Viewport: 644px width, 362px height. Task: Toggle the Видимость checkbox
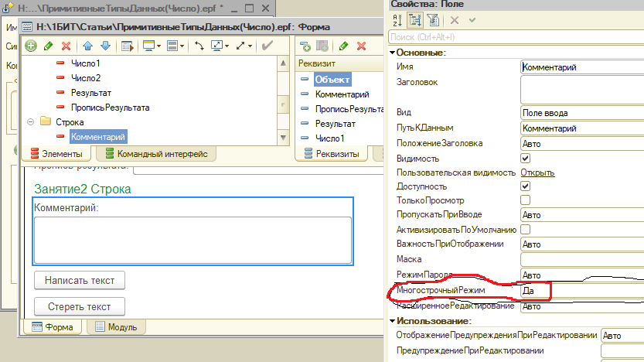526,158
